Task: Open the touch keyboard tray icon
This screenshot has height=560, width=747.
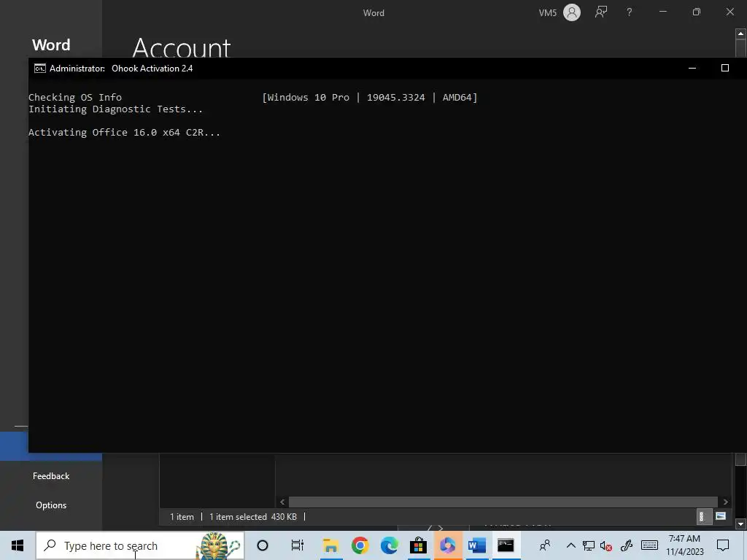Action: (x=649, y=545)
